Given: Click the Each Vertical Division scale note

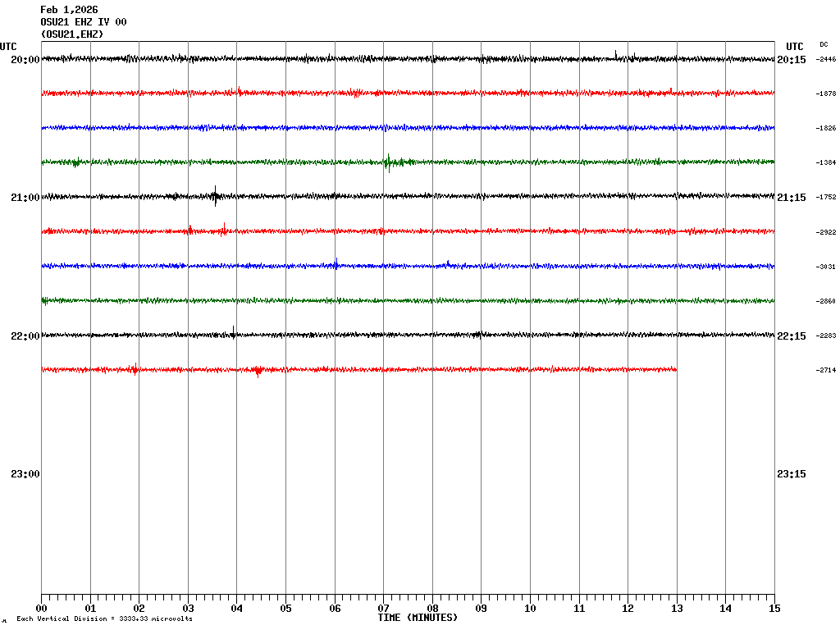Looking at the screenshot, I should point(104,619).
